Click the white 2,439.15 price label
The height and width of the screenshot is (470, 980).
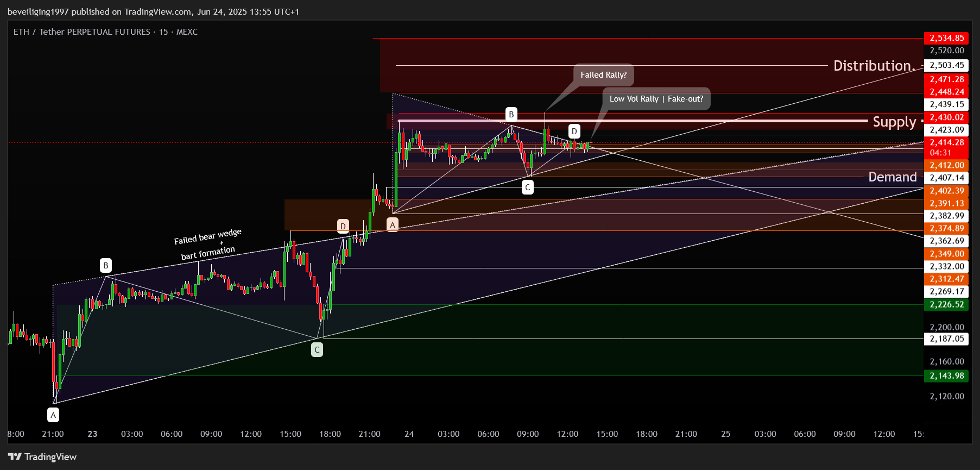click(x=946, y=104)
